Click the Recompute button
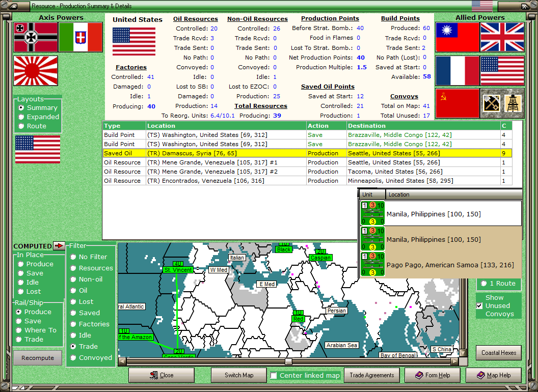 click(x=38, y=358)
